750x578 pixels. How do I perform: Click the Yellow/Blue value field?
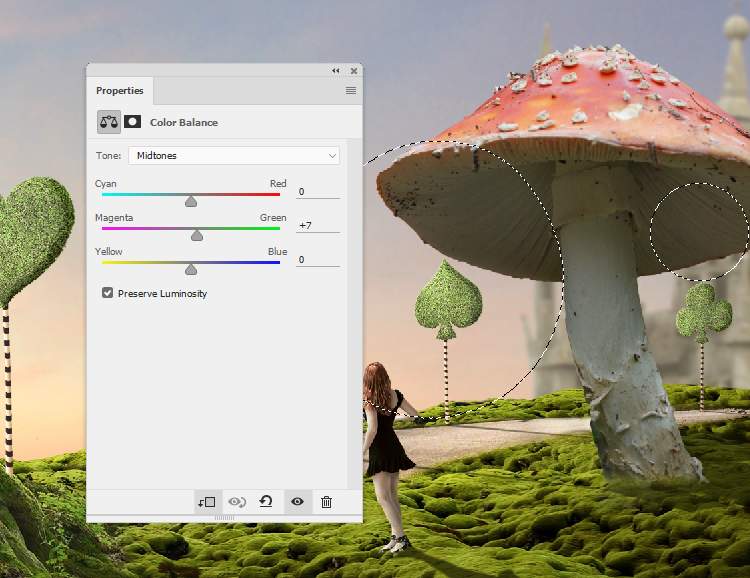[317, 260]
